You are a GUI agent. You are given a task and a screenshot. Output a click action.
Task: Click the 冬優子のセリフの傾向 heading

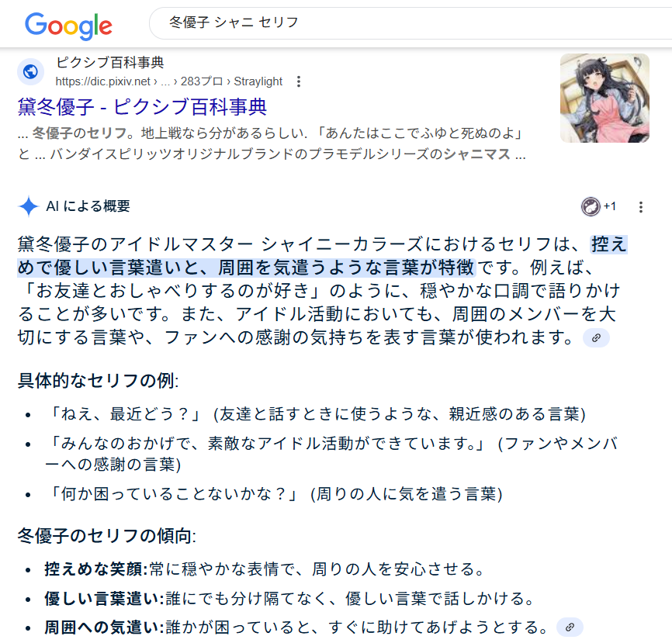click(107, 536)
